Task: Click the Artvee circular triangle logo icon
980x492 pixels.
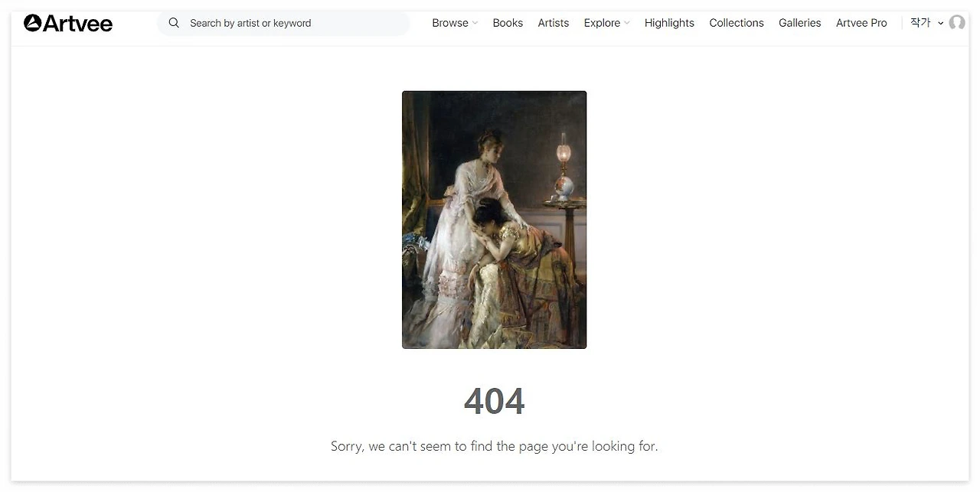Action: click(32, 23)
